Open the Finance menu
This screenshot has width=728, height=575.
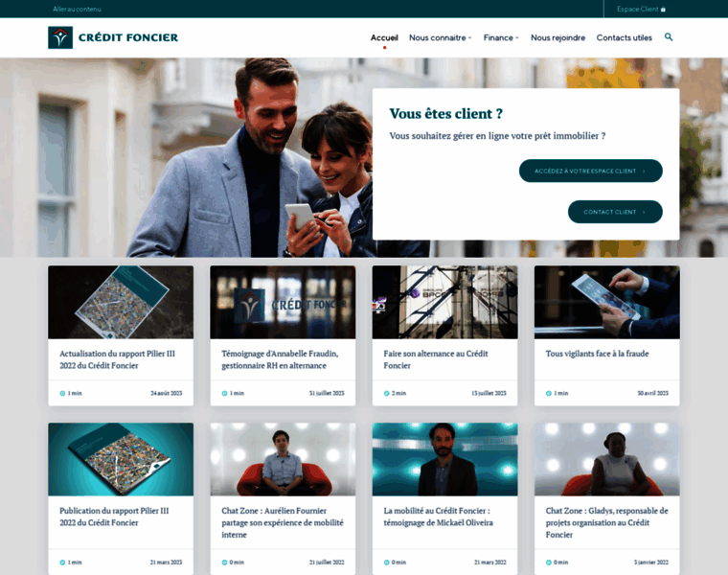click(498, 37)
